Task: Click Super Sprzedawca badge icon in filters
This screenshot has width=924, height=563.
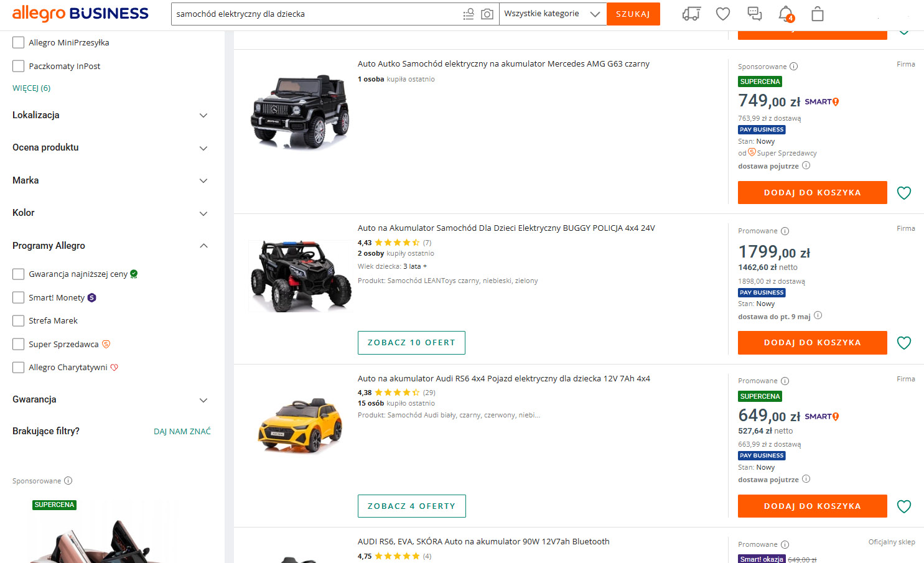Action: (106, 344)
